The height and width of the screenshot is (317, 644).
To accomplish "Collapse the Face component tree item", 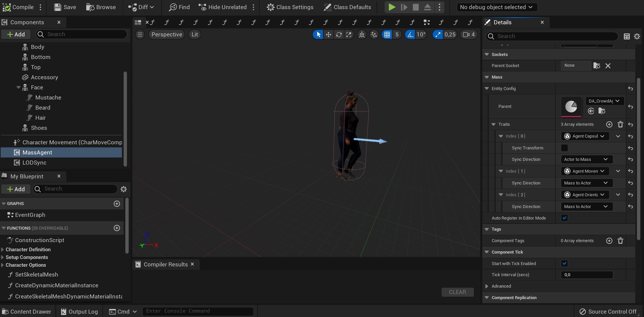I will (19, 87).
